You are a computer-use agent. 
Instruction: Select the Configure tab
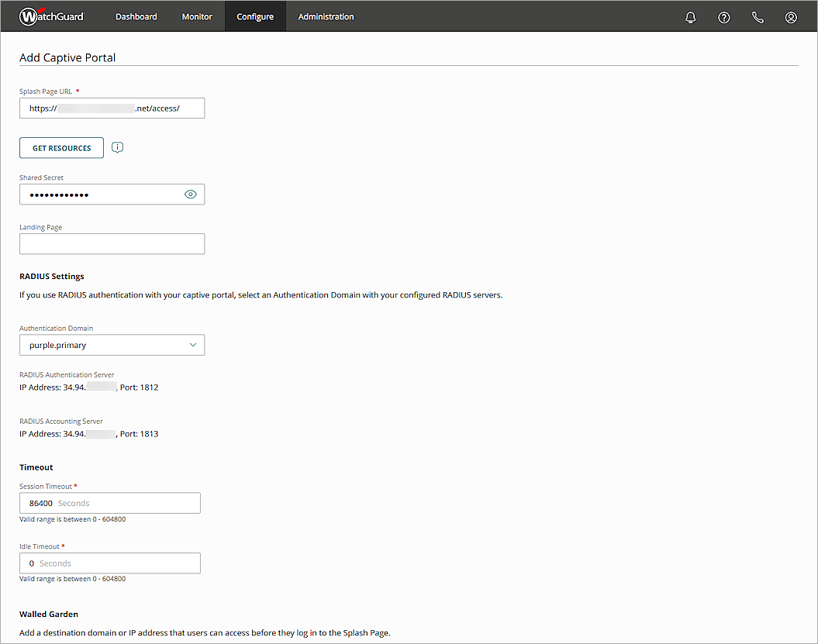click(x=255, y=15)
